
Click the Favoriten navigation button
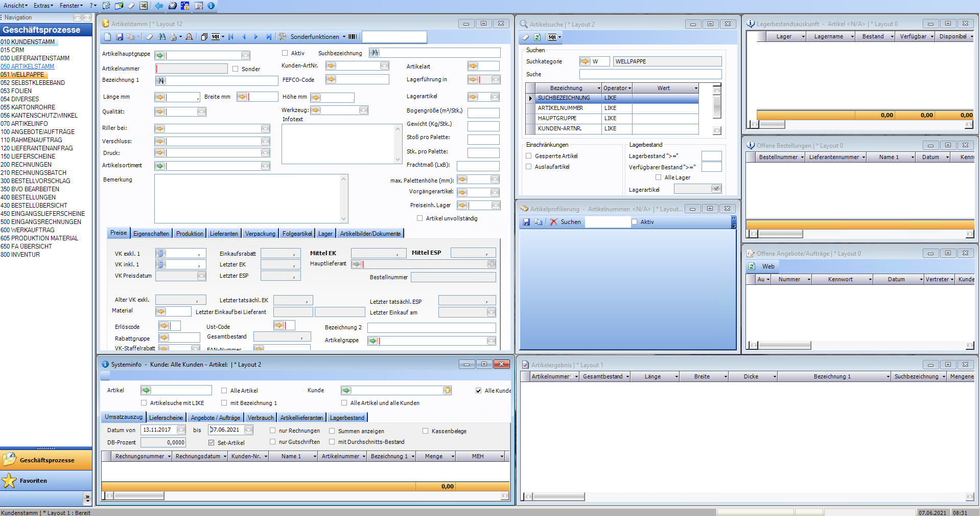tap(46, 481)
